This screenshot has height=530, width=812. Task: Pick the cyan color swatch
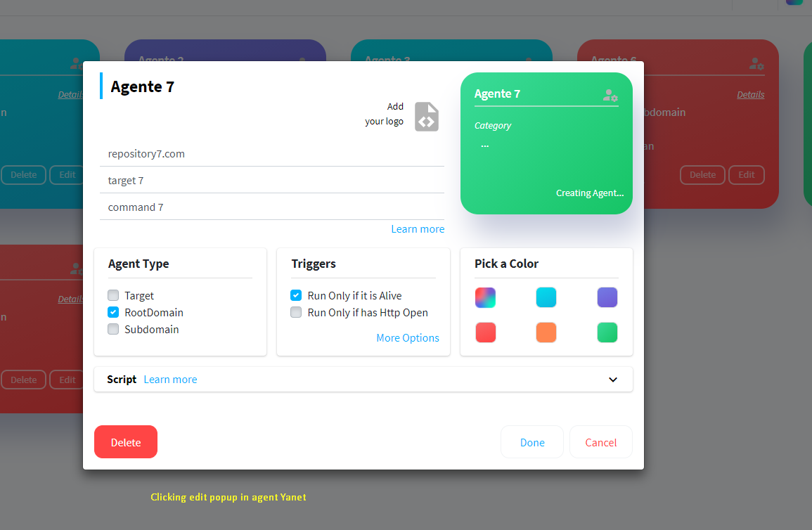(546, 297)
